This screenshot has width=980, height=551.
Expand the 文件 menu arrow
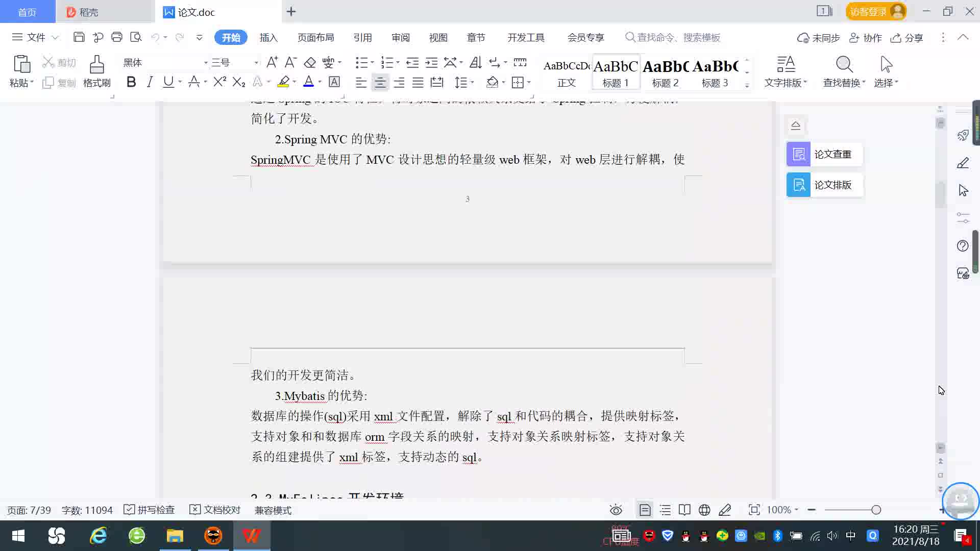(56, 37)
